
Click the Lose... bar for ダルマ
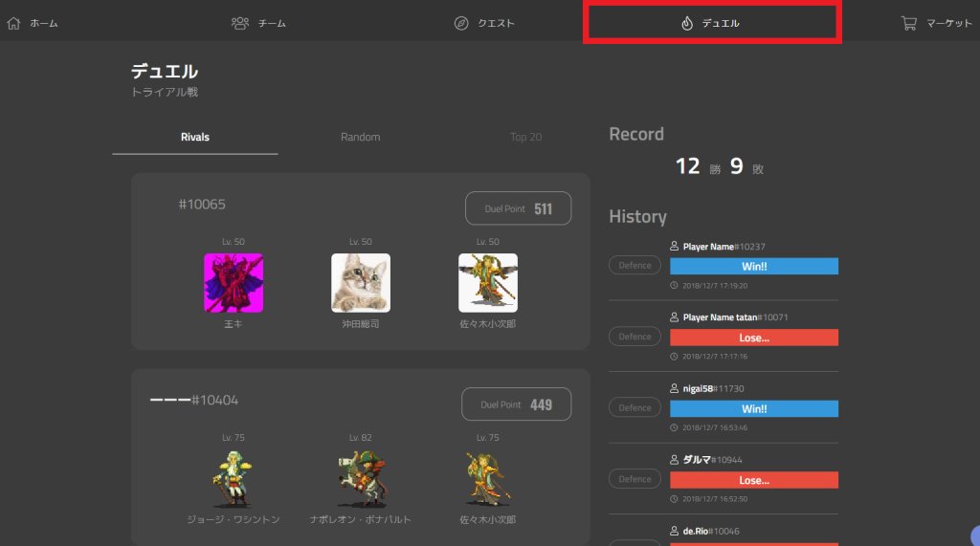pos(753,480)
